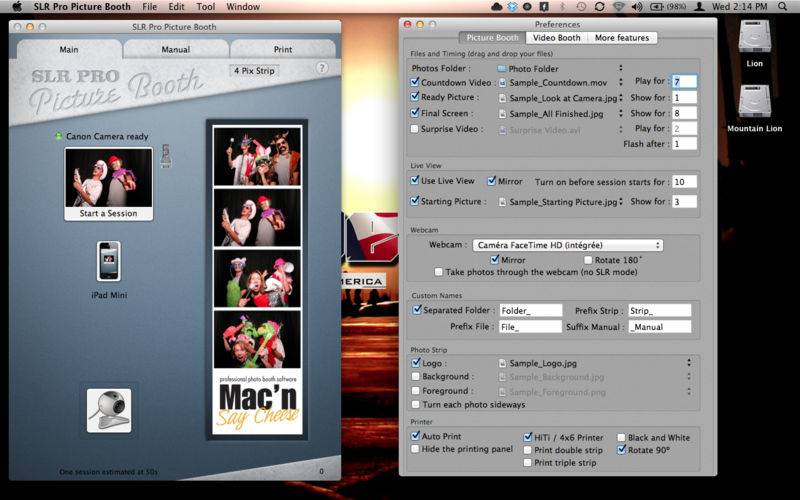Screen dimensions: 800x500
Task: Click the Dropbox menu bar icon
Action: (x=513, y=7)
